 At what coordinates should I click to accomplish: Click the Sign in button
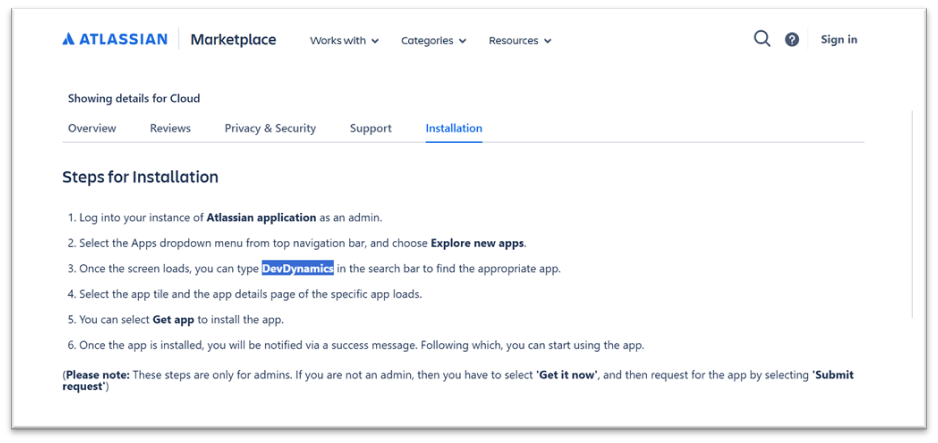pos(839,39)
